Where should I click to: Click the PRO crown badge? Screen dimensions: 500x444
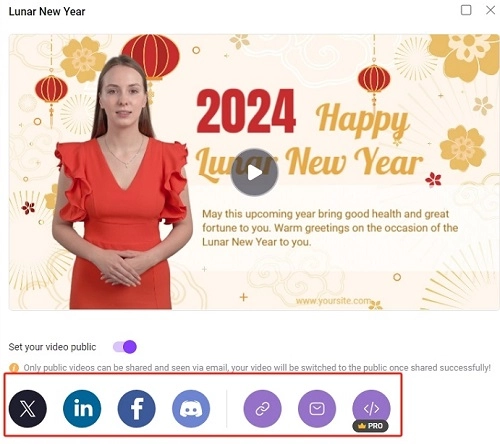(370, 426)
